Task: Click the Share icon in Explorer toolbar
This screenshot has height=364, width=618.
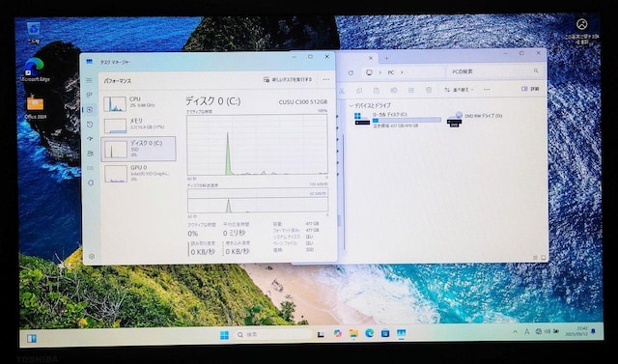Action: click(x=411, y=91)
